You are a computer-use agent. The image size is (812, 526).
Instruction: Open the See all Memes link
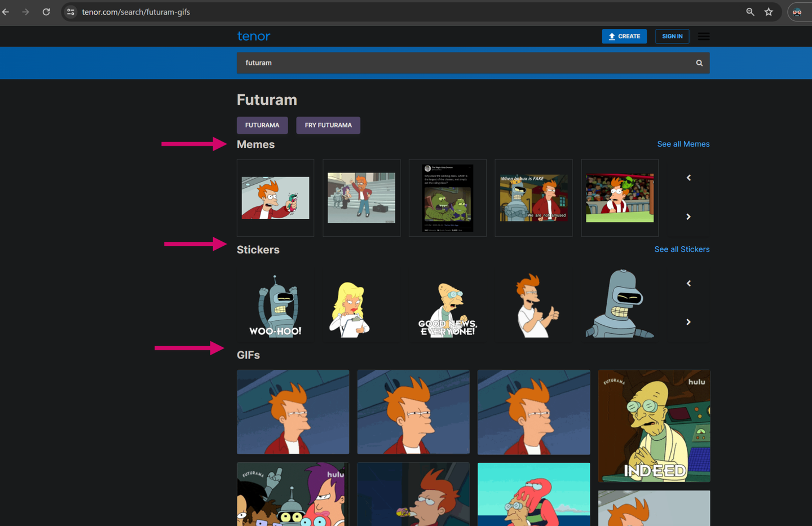pos(683,144)
